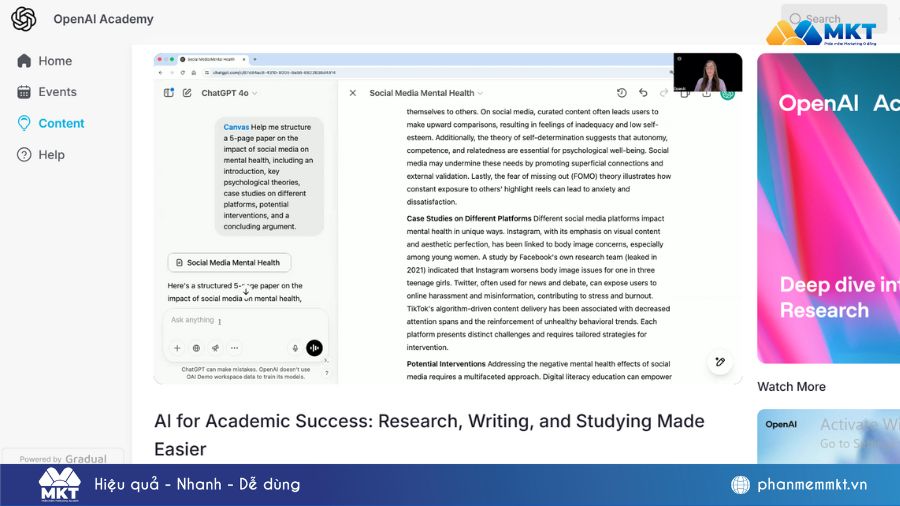Open the Home page from sidebar
Viewport: 900px width, 506px height.
click(45, 61)
